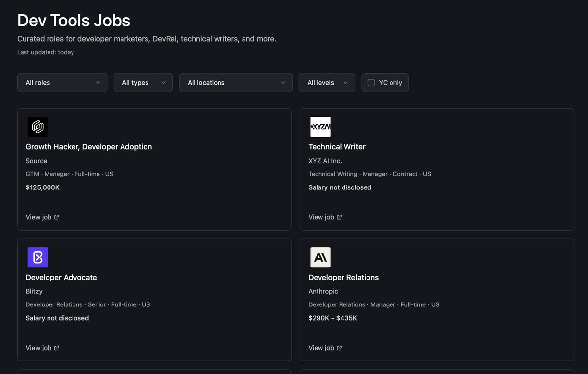Screen dimensions: 588x374
Task: Click the Curated roles subtitle text
Action: [147, 39]
